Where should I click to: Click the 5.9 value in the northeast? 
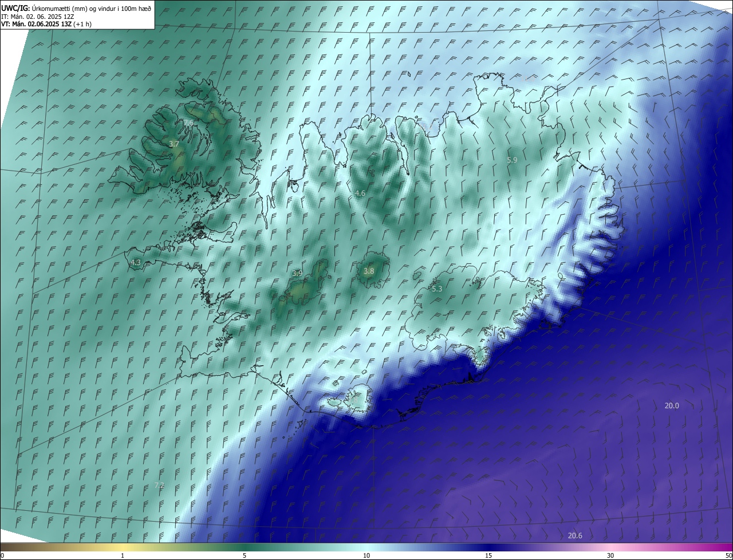[513, 160]
